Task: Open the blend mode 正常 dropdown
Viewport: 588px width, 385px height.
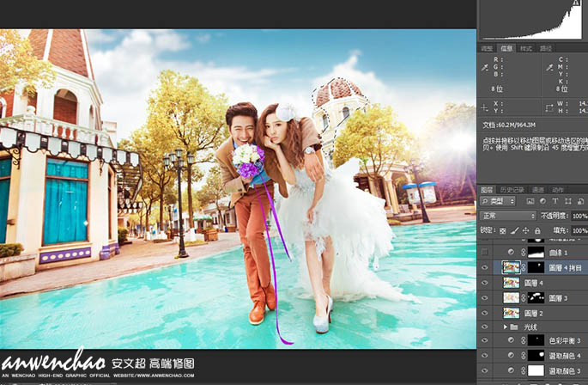Action: pyautogui.click(x=508, y=216)
